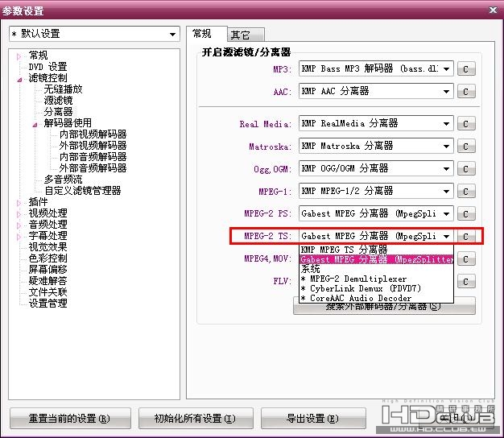Select 文件关联 in the tree
Viewport: 504px width, 438px height.
48,291
